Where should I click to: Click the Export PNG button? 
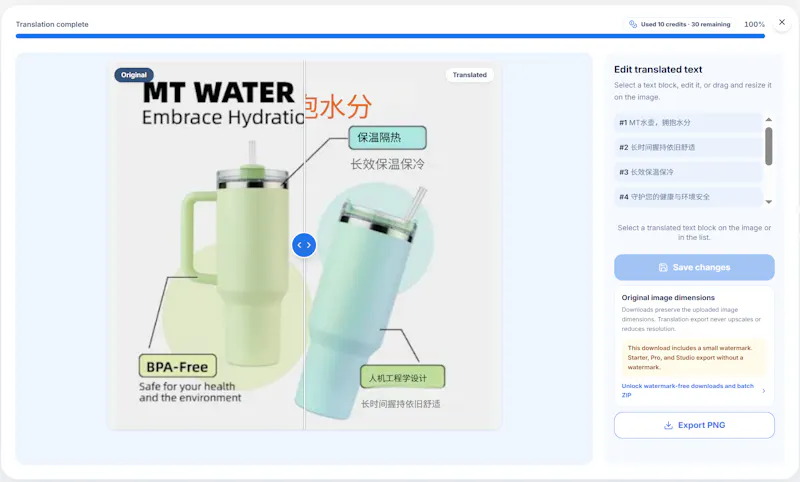[x=694, y=425]
